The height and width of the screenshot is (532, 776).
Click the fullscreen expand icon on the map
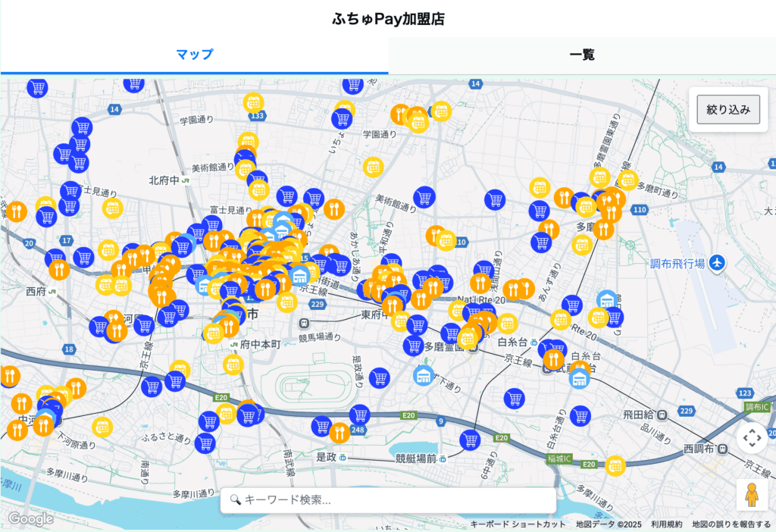pyautogui.click(x=753, y=437)
